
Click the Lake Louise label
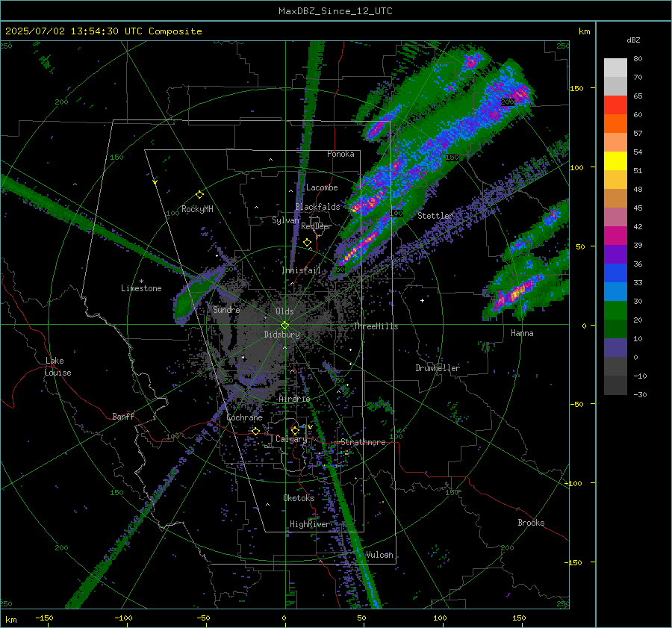(x=57, y=367)
